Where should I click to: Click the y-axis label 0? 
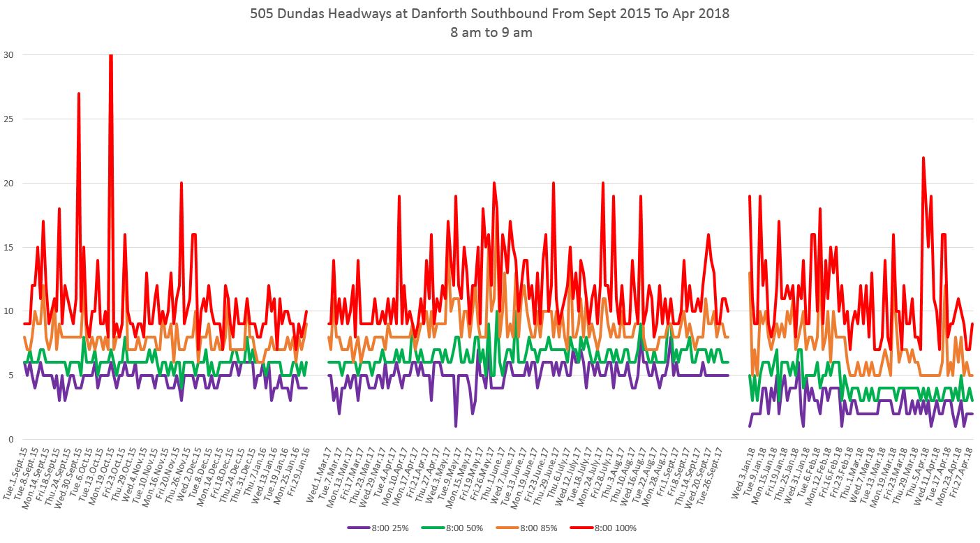point(11,440)
